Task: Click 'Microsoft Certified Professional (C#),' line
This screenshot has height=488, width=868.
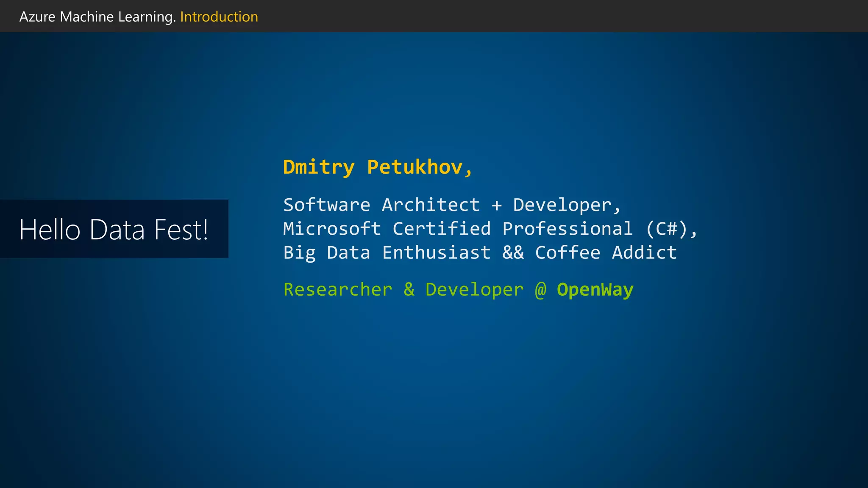Action: pos(490,229)
